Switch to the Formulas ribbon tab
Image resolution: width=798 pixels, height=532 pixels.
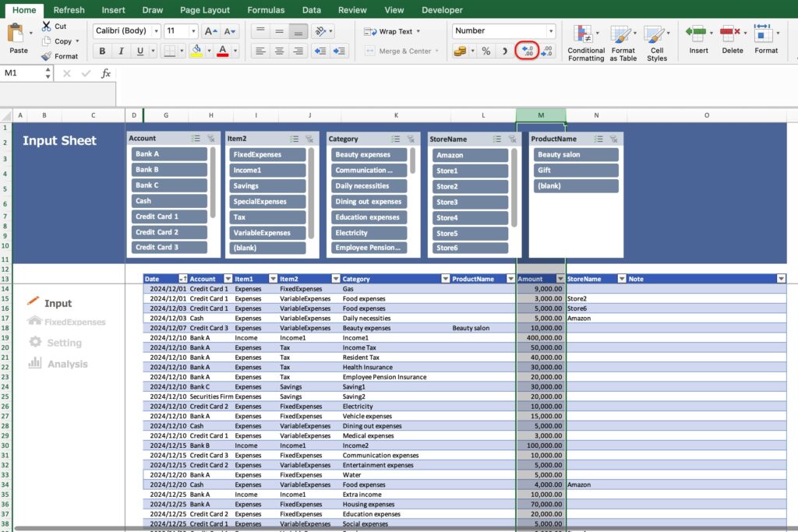(266, 9)
